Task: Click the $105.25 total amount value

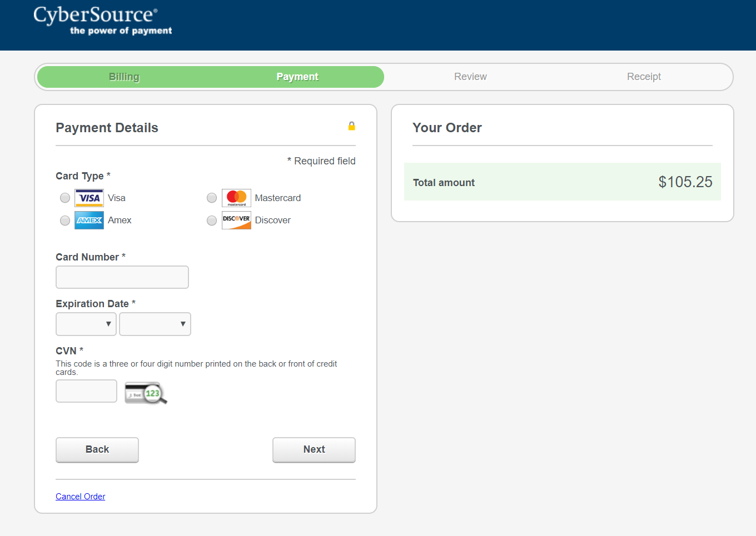Action: (x=685, y=182)
